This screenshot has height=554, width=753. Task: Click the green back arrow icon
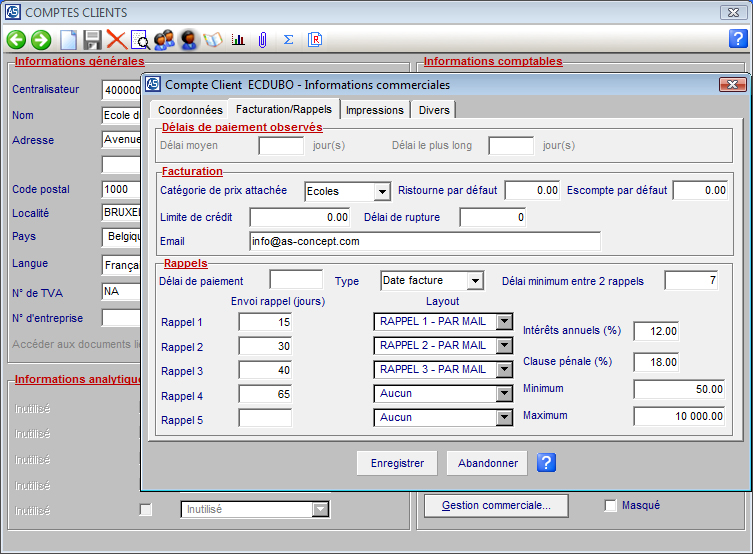(16, 40)
